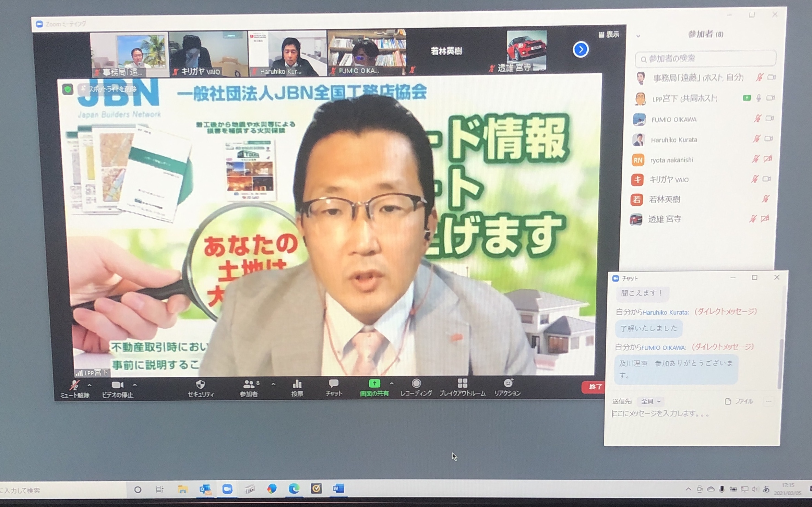Click camera icon for Haruhiko Kurata
Screen dimensions: 812x507
768,138
